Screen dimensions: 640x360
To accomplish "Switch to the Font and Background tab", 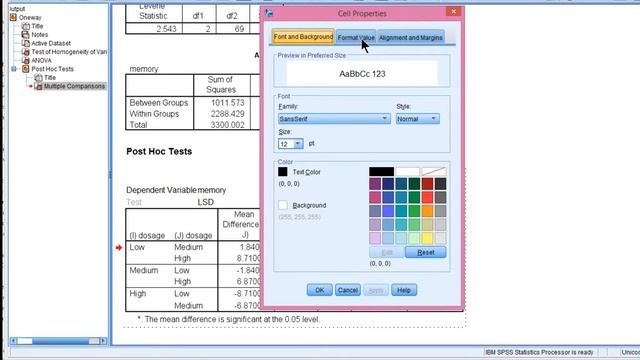I will tap(303, 37).
